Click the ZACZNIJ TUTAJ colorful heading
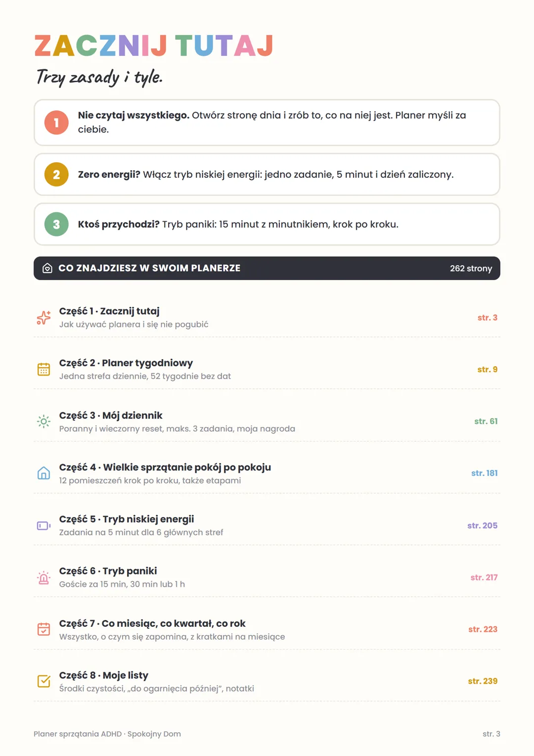 click(x=154, y=46)
